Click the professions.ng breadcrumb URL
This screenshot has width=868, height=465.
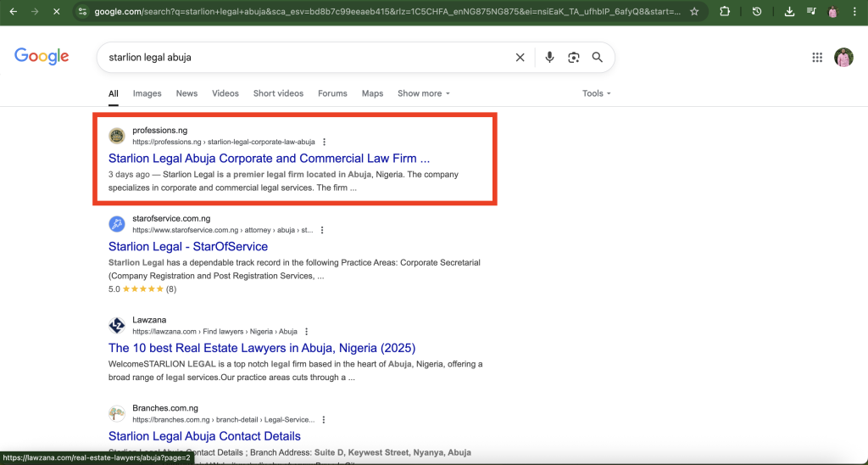(x=224, y=142)
